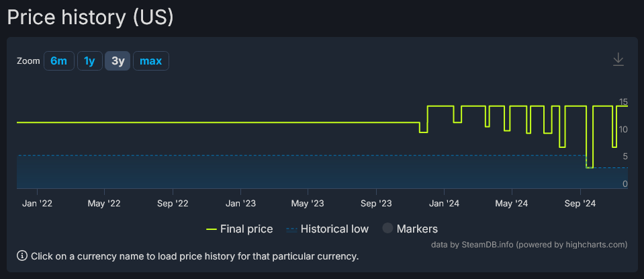Screen dimensions: 644x279
Task: Click the green Final price legend line marker
Action: tap(212, 229)
